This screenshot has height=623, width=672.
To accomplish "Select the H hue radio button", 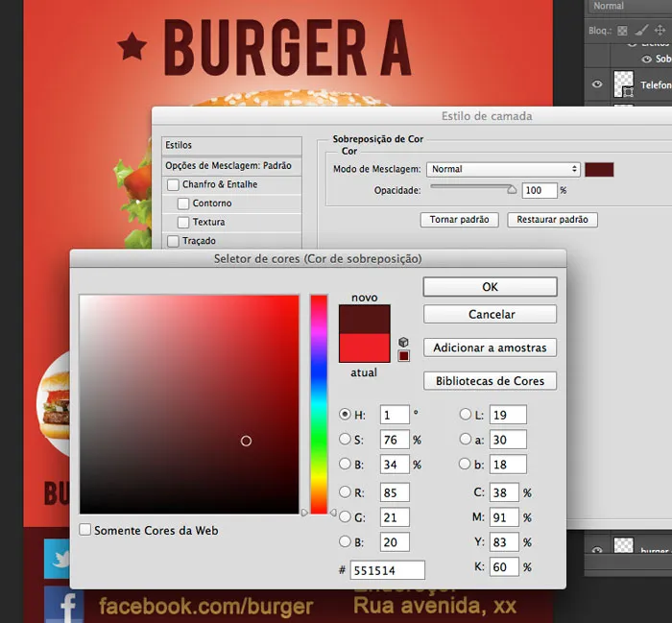I will 345,414.
